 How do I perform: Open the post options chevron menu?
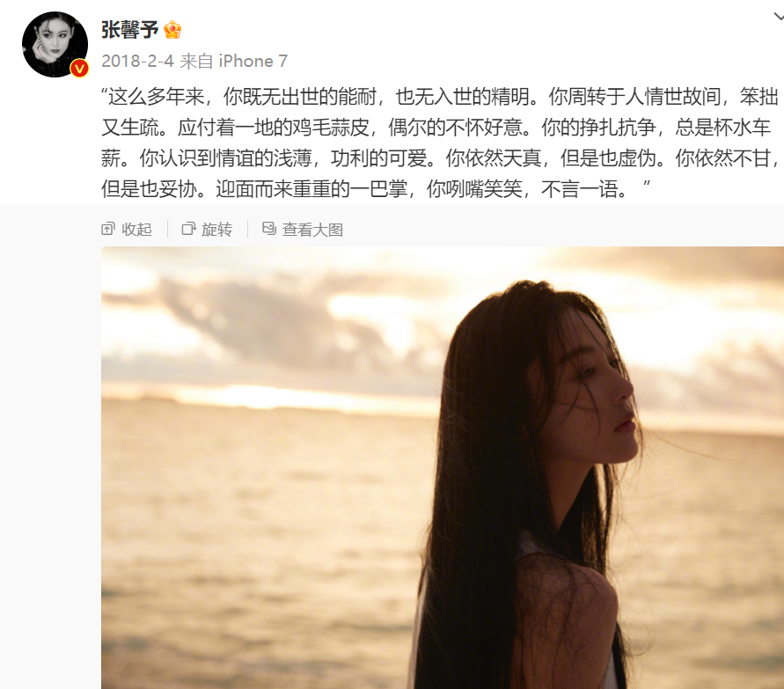pyautogui.click(x=779, y=16)
